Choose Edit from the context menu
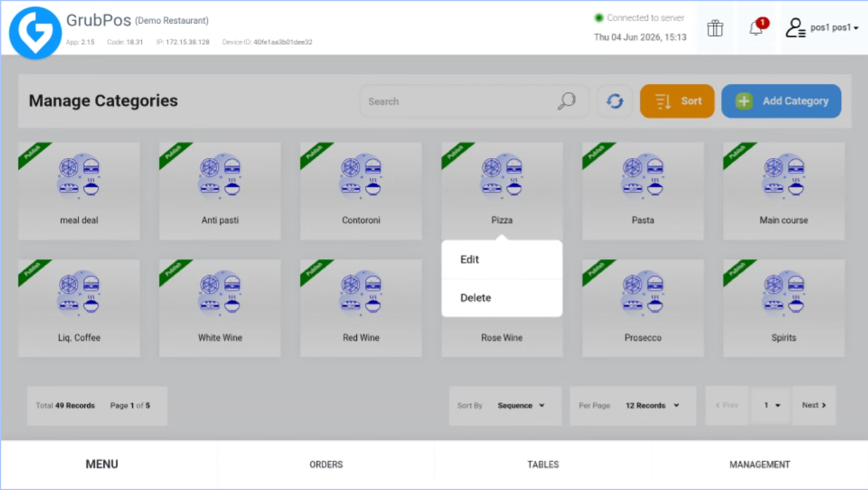Viewport: 868px width, 490px height. coord(502,259)
